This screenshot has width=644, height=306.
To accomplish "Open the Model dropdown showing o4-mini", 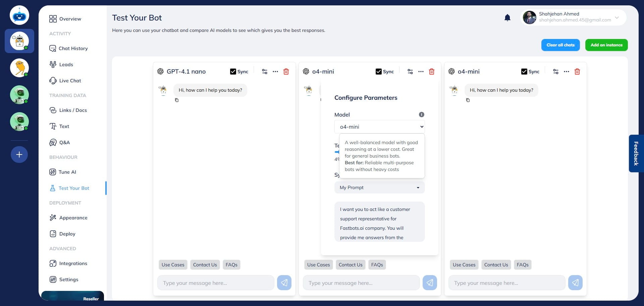I will coord(380,127).
